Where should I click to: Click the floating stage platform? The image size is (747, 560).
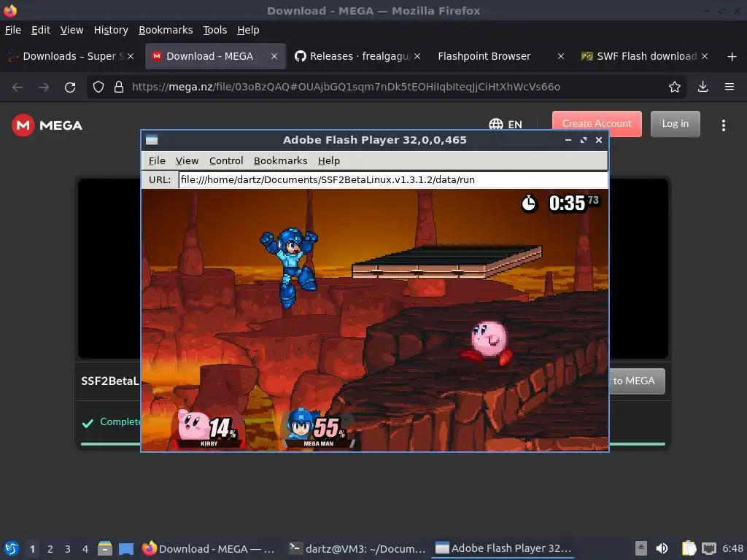click(447, 262)
